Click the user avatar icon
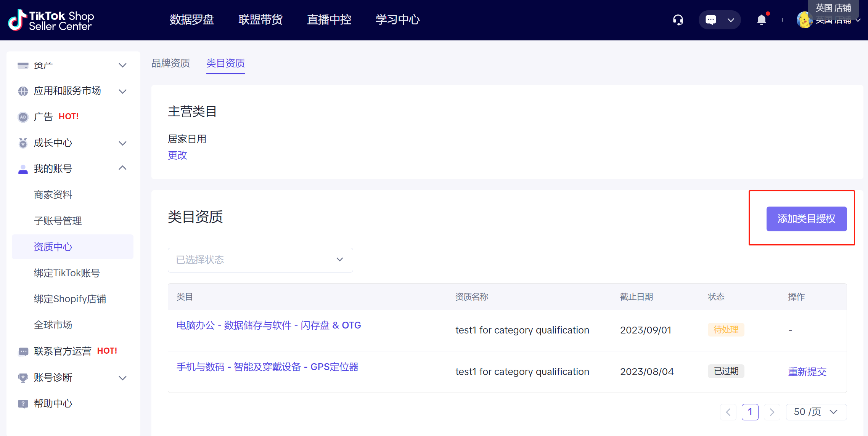This screenshot has height=436, width=868. [x=804, y=20]
